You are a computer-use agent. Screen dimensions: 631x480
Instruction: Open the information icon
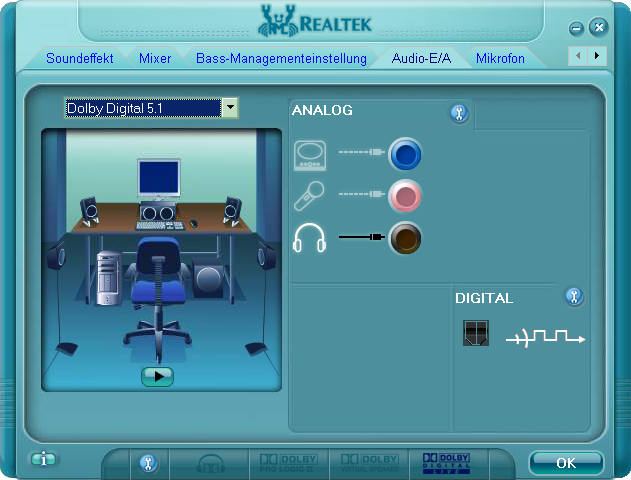(x=43, y=459)
